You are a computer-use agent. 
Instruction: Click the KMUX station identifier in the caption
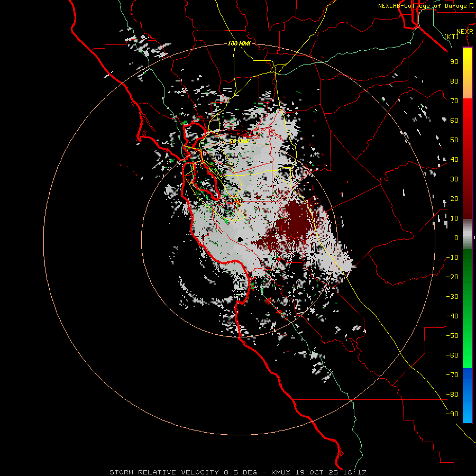[281, 472]
